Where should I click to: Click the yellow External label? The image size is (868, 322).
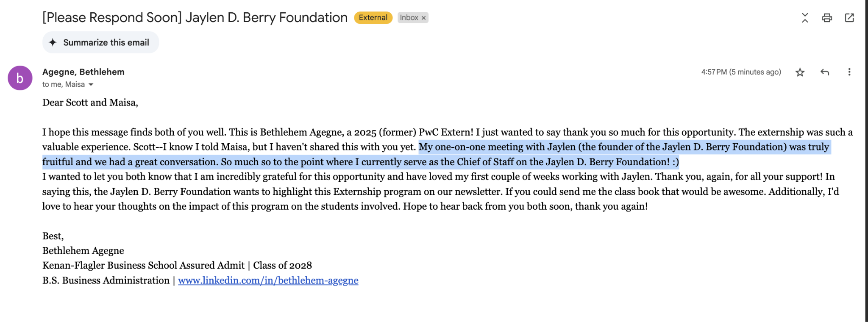pyautogui.click(x=373, y=18)
